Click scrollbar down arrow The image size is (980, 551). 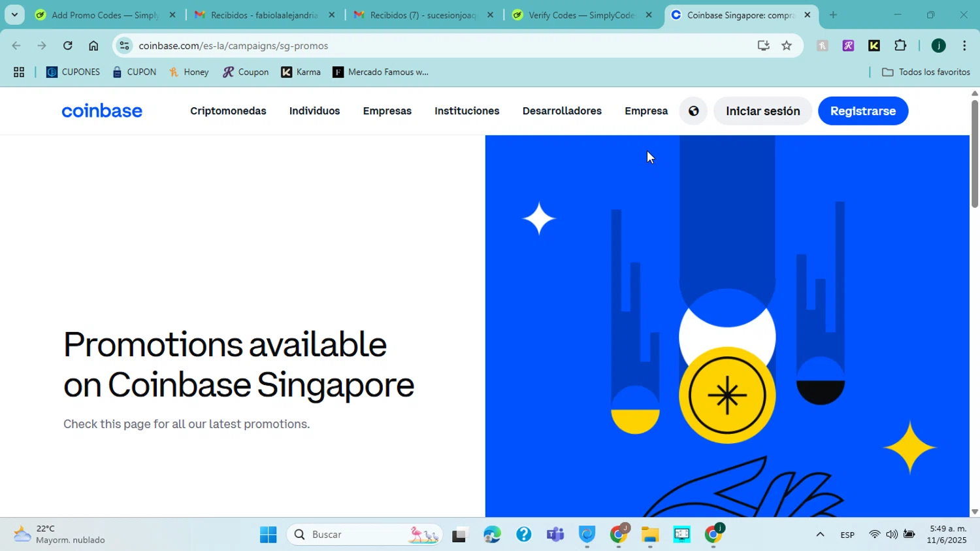click(x=975, y=512)
